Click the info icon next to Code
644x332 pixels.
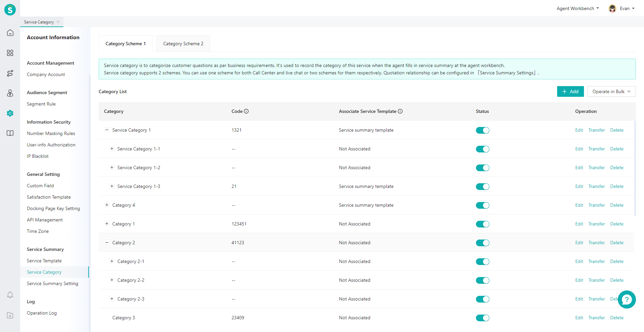click(246, 111)
